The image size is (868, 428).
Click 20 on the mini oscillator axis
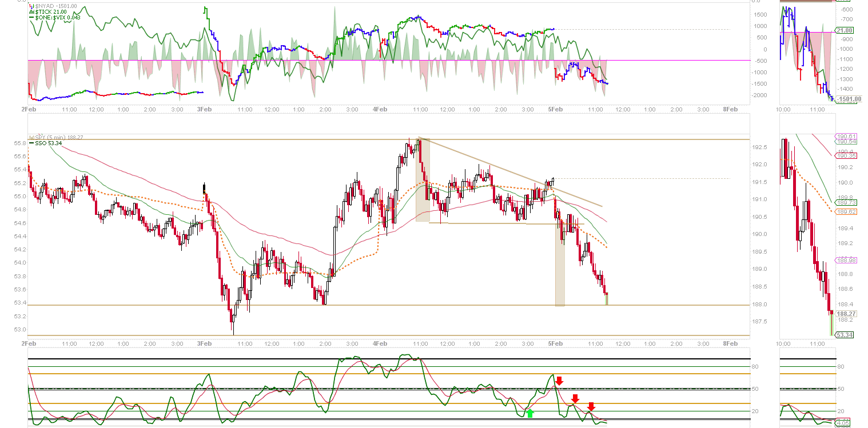pos(840,411)
